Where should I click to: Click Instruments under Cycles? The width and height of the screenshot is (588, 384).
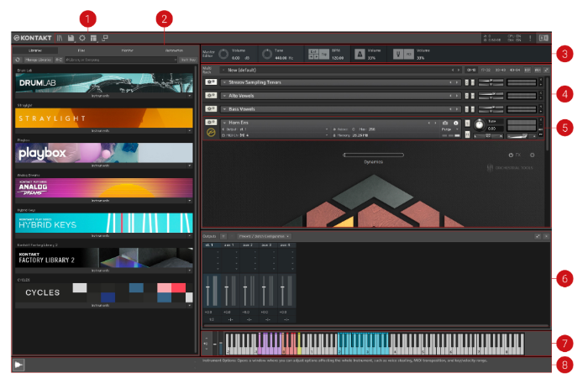(101, 305)
